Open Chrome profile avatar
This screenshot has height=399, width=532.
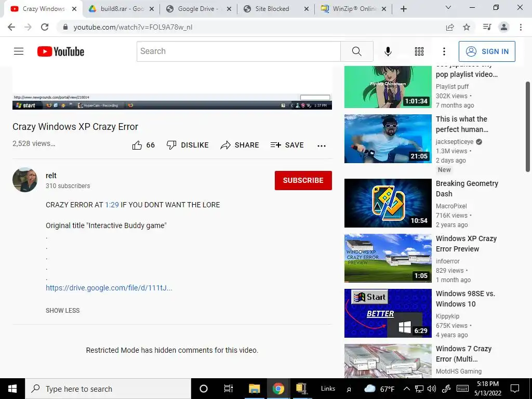coord(504,27)
